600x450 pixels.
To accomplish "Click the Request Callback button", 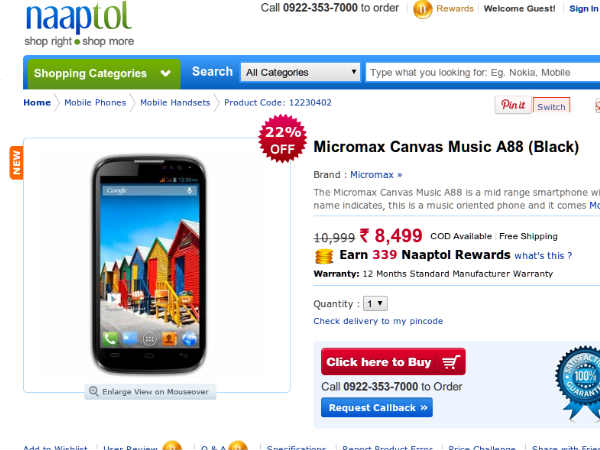I will [x=377, y=408].
